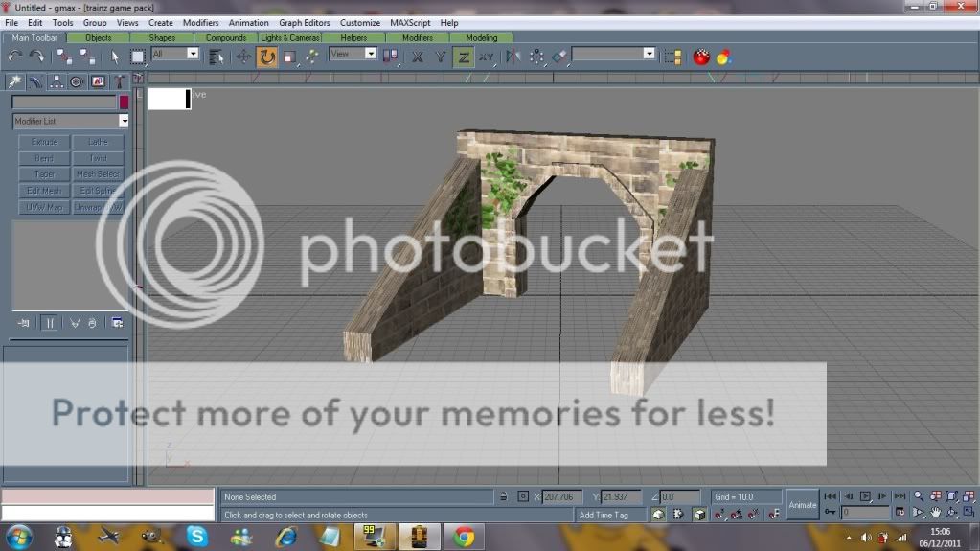Click the Arc Rotate viewport icon

pyautogui.click(x=952, y=513)
